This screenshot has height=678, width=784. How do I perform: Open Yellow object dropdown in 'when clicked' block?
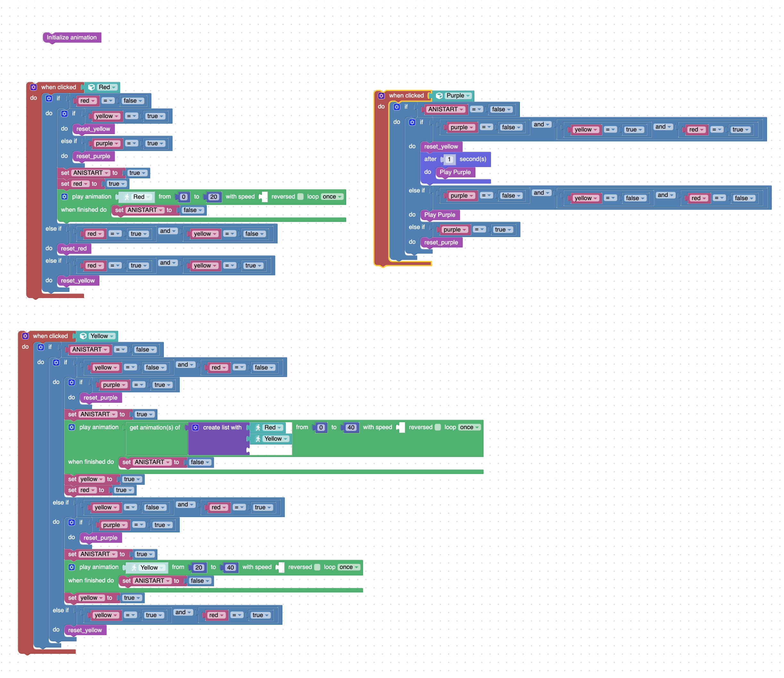(x=102, y=336)
